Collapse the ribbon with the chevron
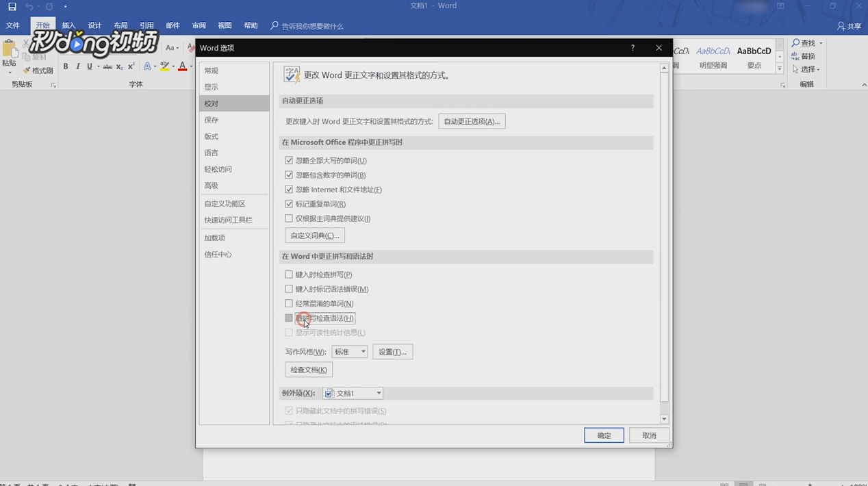The height and width of the screenshot is (486, 868). 863,85
